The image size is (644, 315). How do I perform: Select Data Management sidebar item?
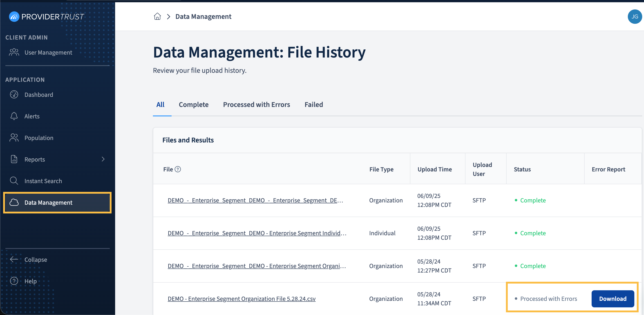pos(57,203)
